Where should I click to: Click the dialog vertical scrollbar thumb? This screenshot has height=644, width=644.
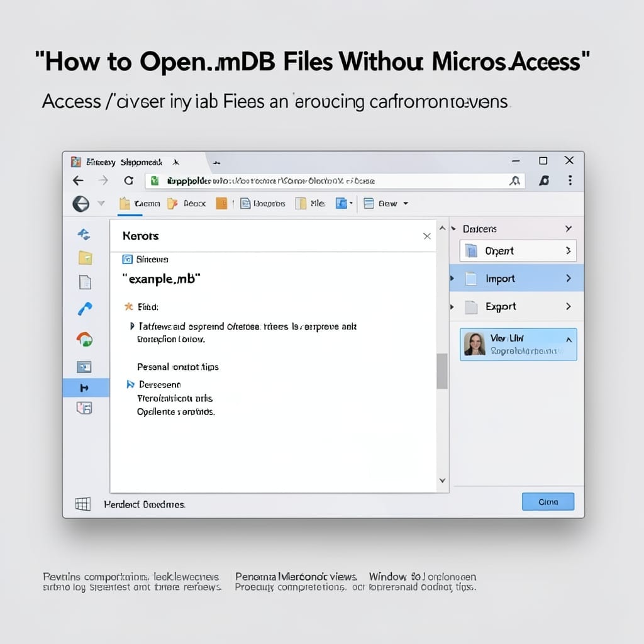coord(442,371)
